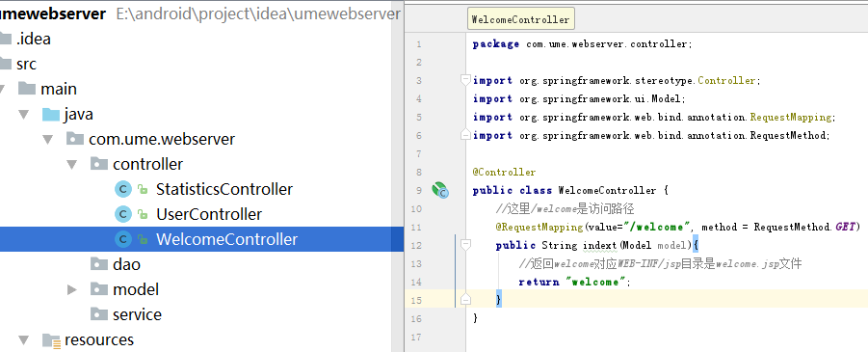
Task: Click the comment on line 13
Action: [660, 263]
